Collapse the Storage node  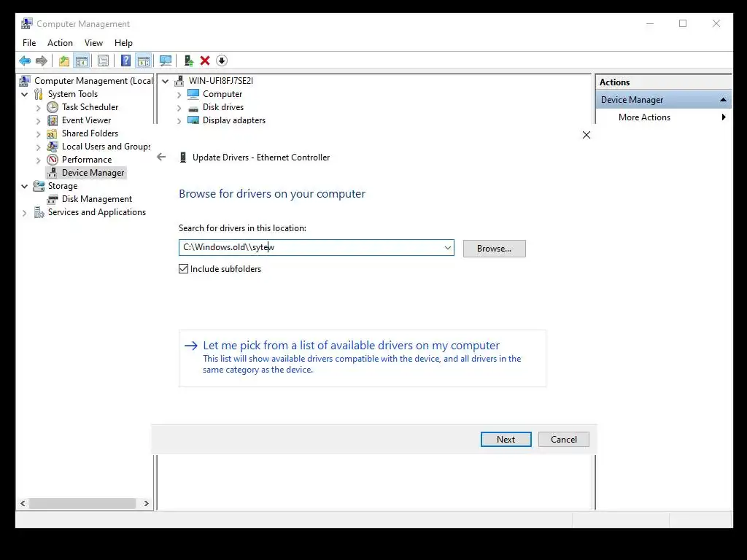[x=25, y=186]
